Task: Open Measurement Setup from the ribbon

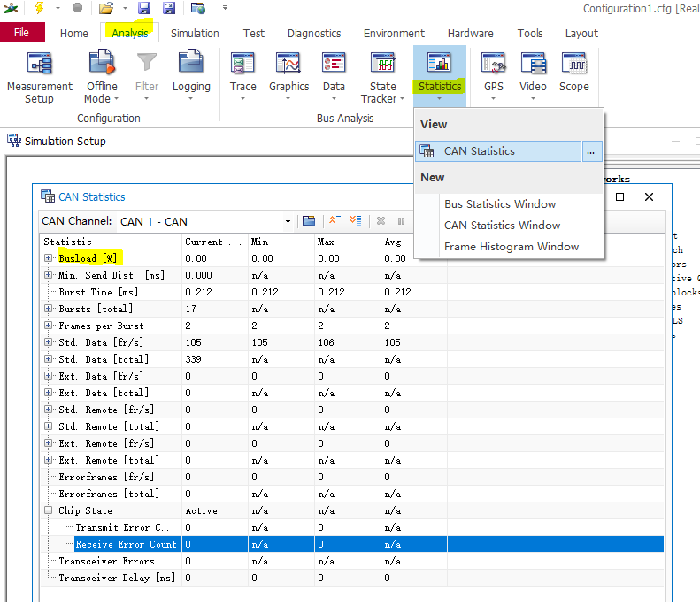Action: coord(39,77)
